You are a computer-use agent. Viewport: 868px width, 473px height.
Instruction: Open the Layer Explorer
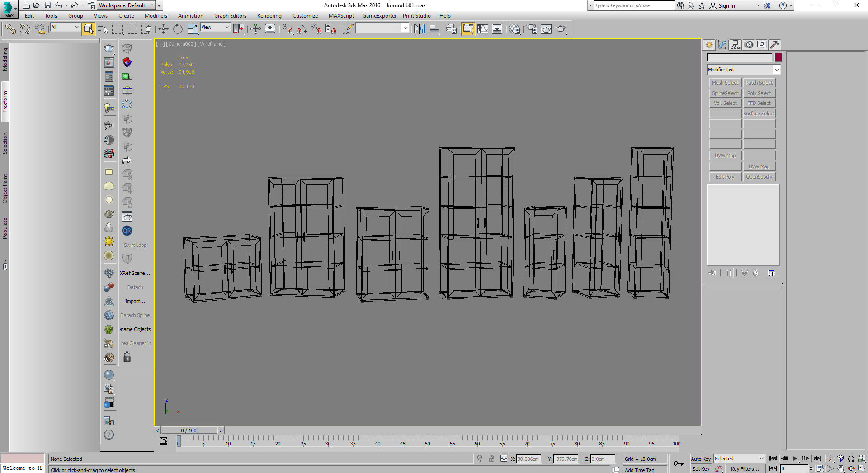tap(451, 29)
